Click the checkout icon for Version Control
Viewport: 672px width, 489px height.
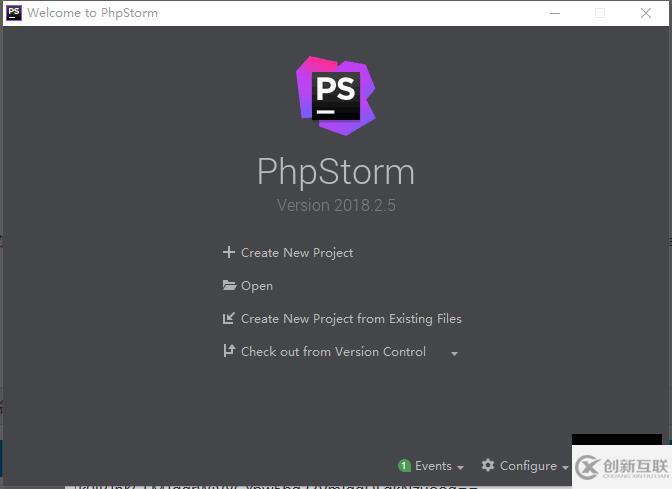point(229,351)
